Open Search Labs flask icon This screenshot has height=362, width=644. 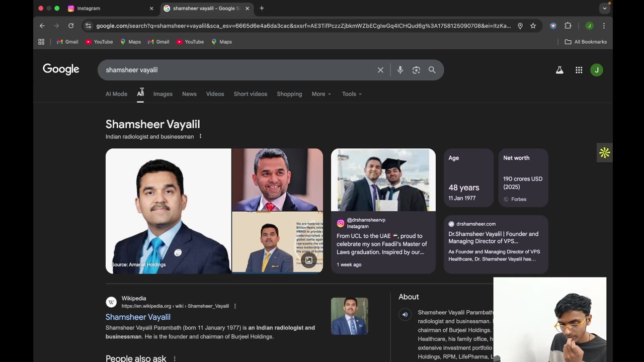click(559, 70)
